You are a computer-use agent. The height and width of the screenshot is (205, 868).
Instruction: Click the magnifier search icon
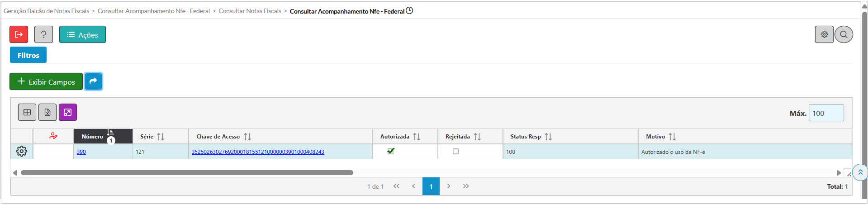(844, 34)
